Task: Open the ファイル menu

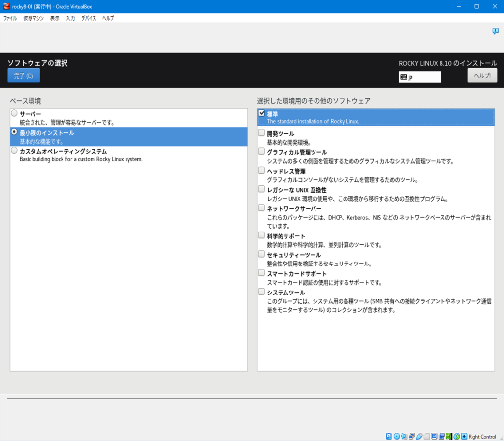Action: point(10,18)
